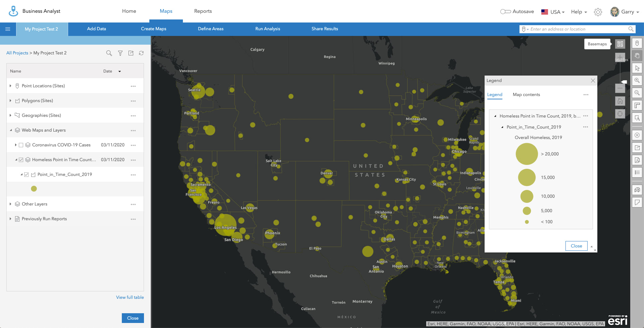
Task: Expand the Other Layers group
Action: (10, 204)
